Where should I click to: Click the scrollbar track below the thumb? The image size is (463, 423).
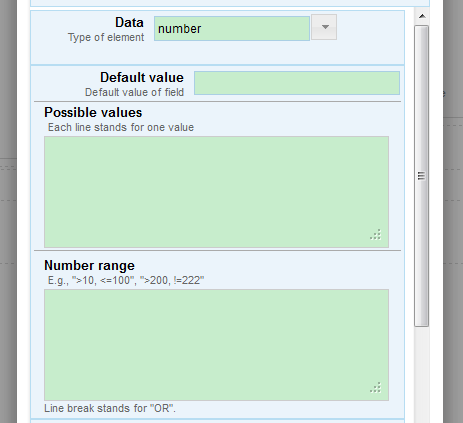pos(422,373)
